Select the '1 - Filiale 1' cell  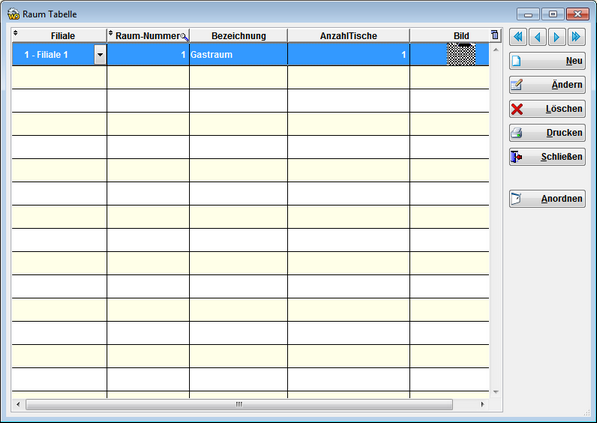[53, 54]
